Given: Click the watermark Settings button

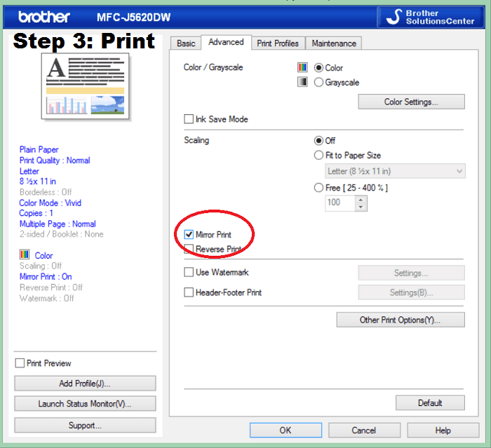Looking at the screenshot, I should coord(411,273).
